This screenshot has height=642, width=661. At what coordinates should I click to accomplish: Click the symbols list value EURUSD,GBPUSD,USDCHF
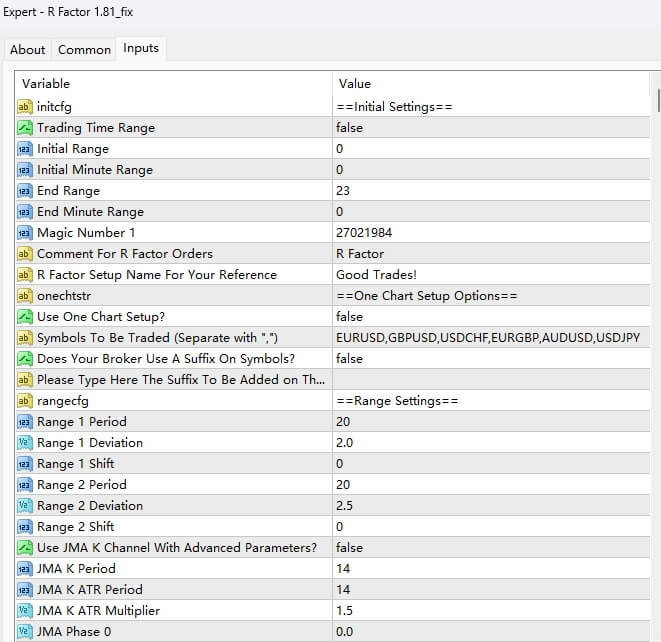(488, 338)
